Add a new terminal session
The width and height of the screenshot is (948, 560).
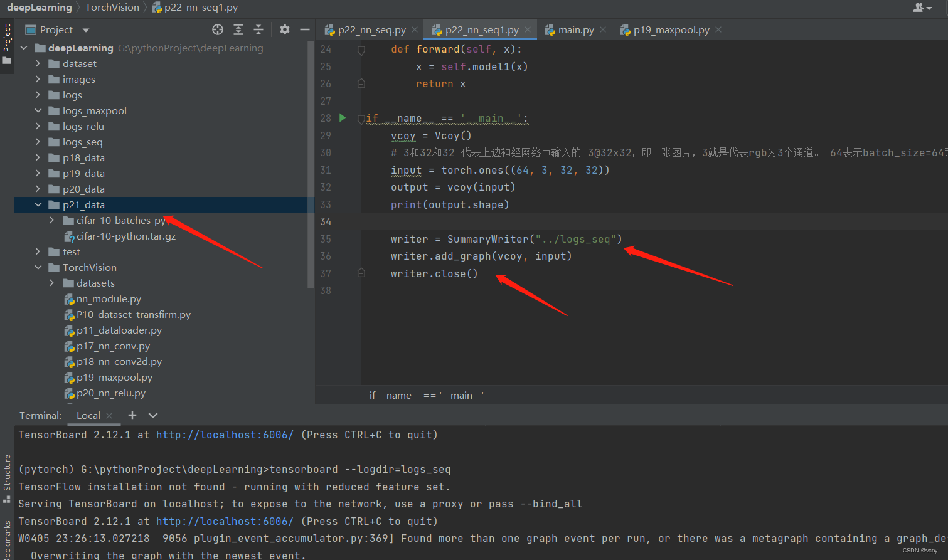[132, 415]
